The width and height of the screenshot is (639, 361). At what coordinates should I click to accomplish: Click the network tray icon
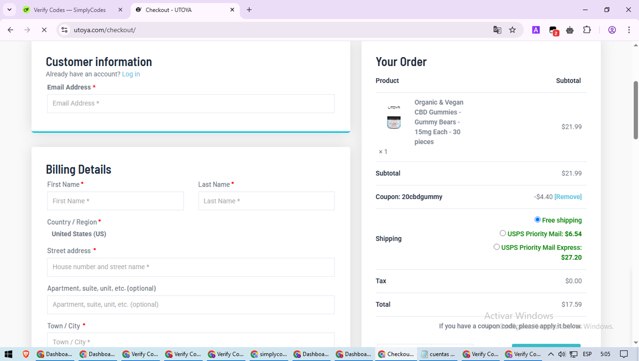click(573, 354)
